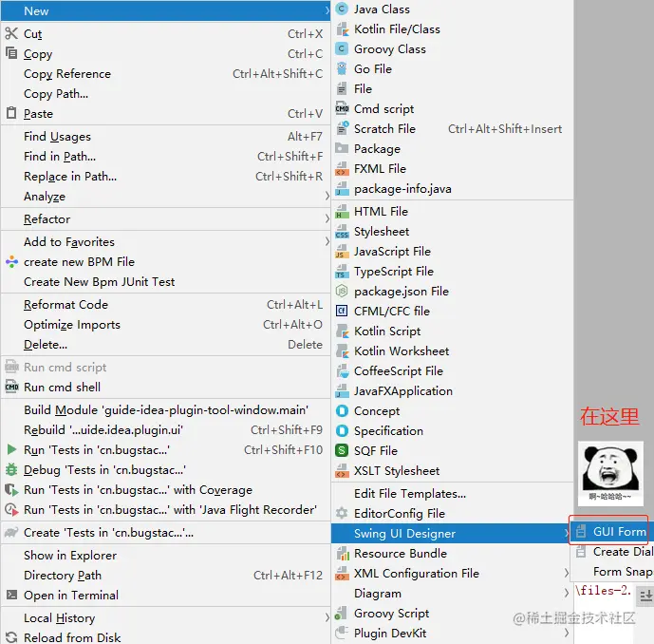Select Create New Bpm JUnit Test
The image size is (654, 644).
pyautogui.click(x=165, y=282)
